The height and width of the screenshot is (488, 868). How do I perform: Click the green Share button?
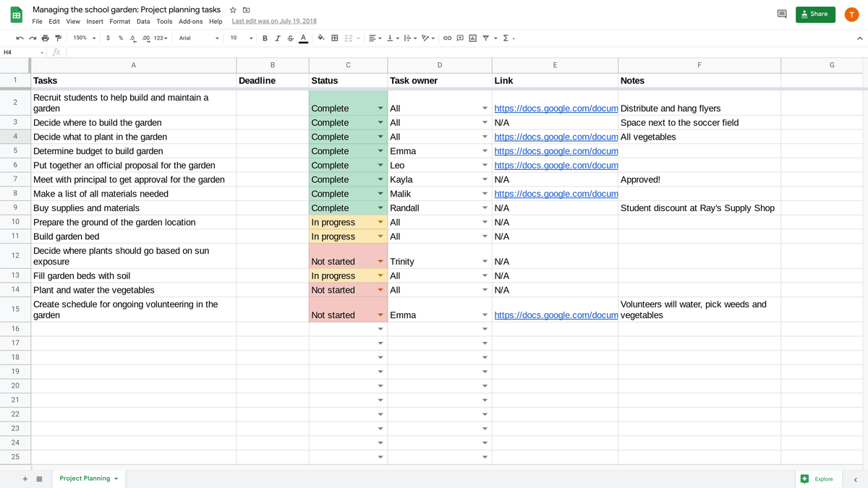[815, 14]
